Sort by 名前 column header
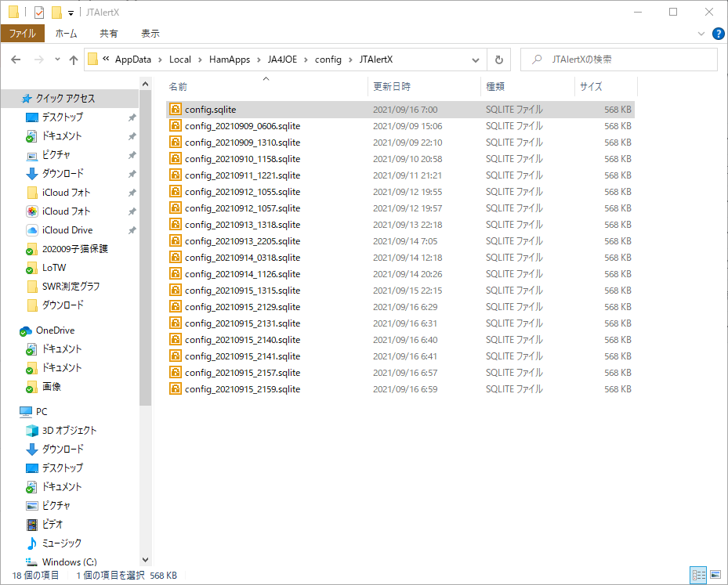This screenshot has height=585, width=728. (178, 87)
